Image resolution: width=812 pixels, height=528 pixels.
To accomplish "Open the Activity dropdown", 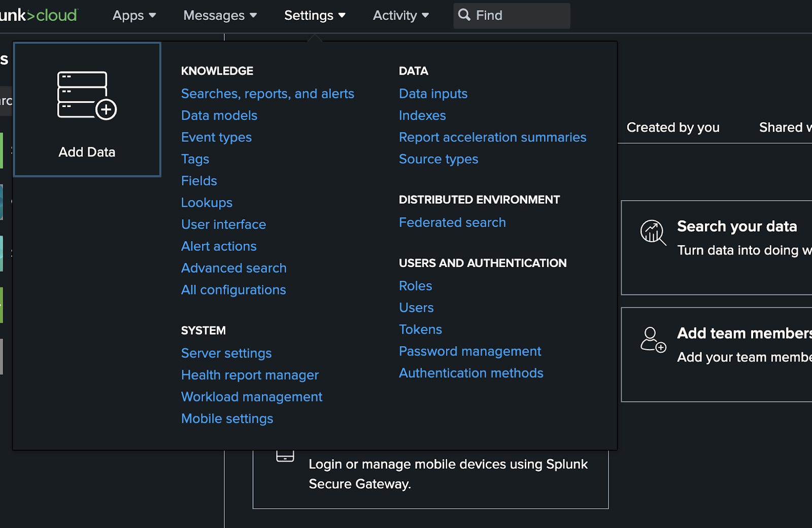I will coord(400,16).
